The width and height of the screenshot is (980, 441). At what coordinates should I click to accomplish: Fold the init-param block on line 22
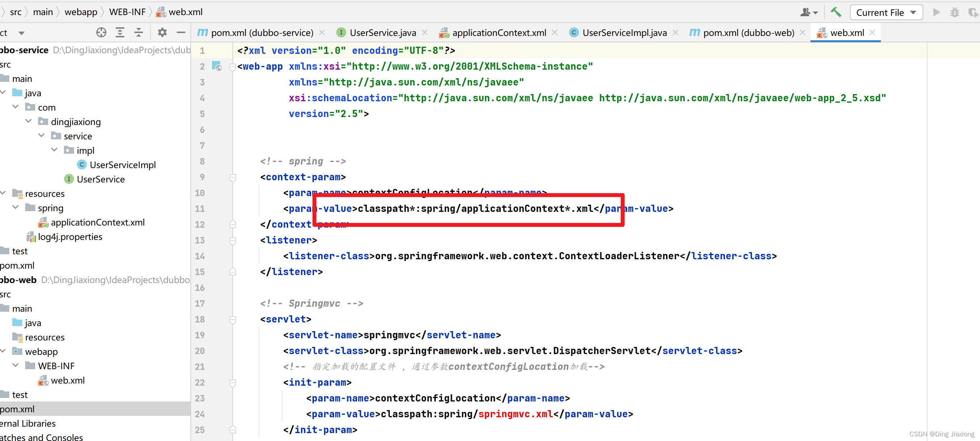[232, 383]
